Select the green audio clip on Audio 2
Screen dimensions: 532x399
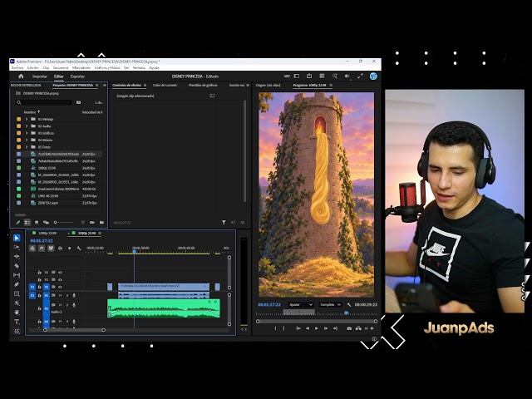[164, 308]
